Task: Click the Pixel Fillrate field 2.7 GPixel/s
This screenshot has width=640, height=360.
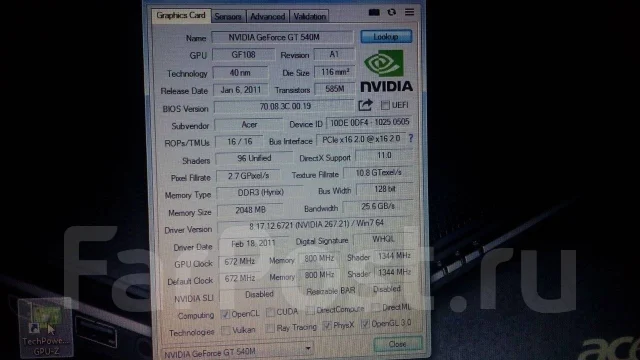Action: [x=248, y=176]
